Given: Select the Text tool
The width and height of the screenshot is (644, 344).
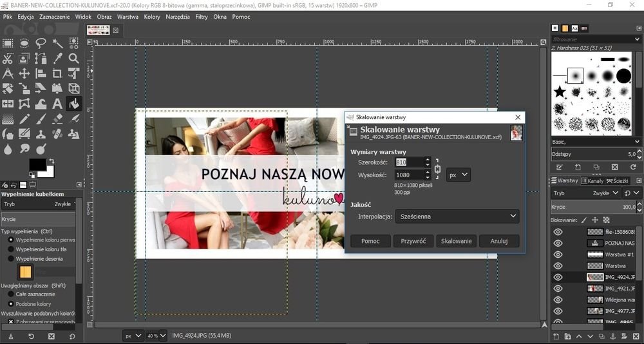Looking at the screenshot, I should 57,104.
